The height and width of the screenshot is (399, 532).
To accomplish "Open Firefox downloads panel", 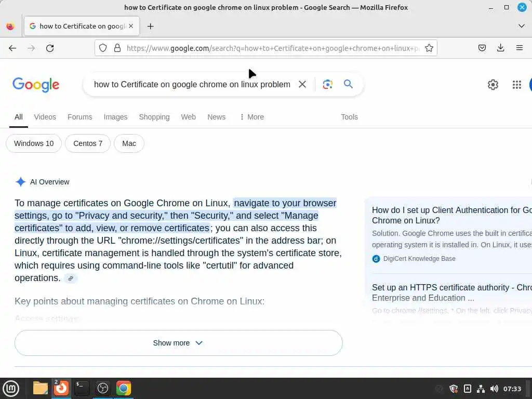I will coord(500,48).
